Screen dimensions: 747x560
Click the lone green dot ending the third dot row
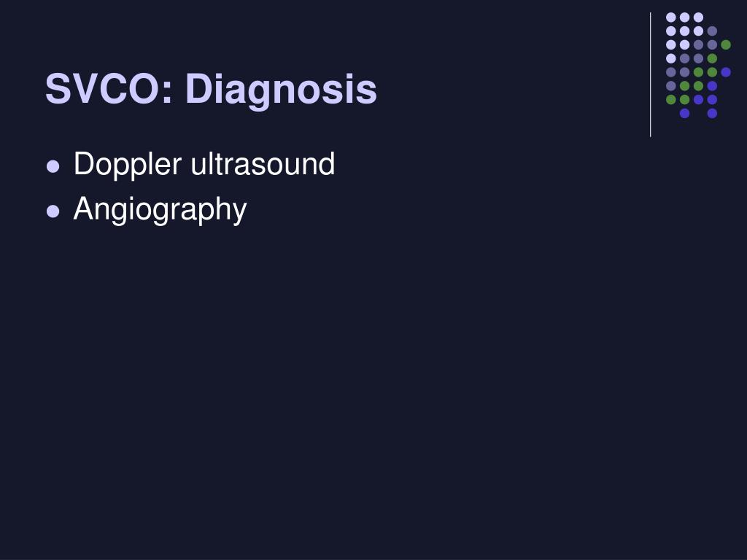click(x=726, y=44)
